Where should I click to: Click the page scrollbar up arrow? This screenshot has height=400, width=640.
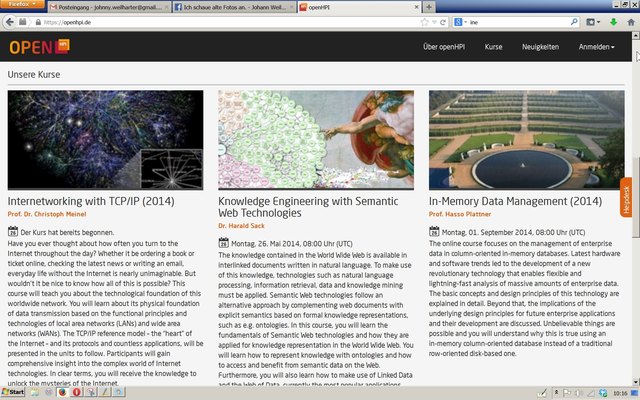(x=636, y=36)
